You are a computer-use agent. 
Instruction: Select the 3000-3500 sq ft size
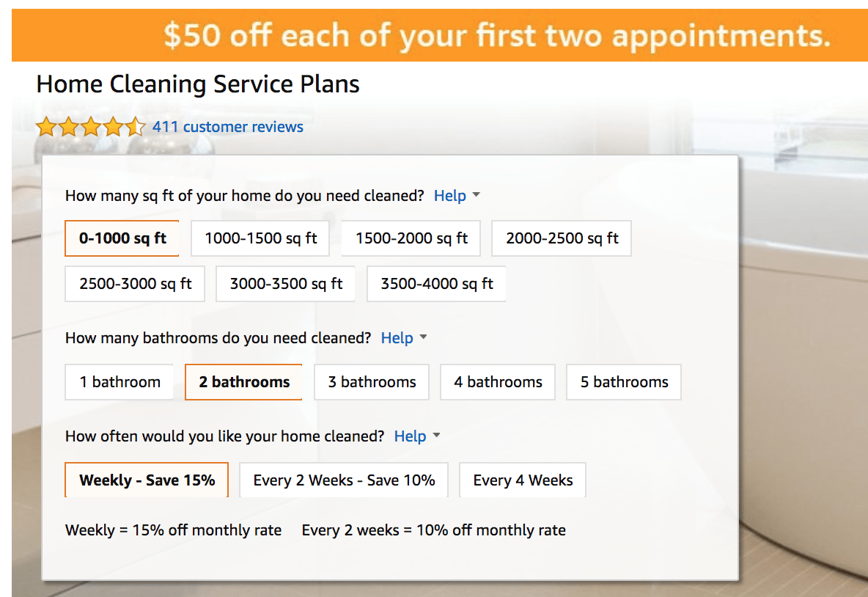click(x=286, y=284)
